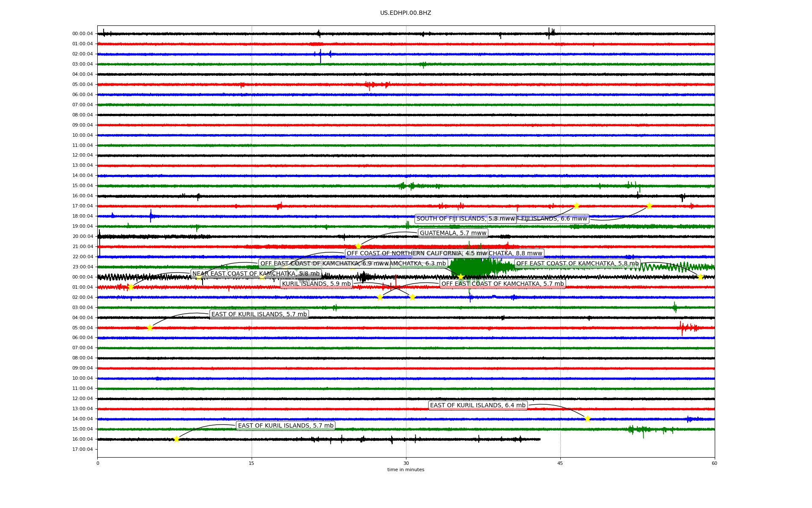
Task: Click the x-axis tick label 15
Action: (x=252, y=463)
